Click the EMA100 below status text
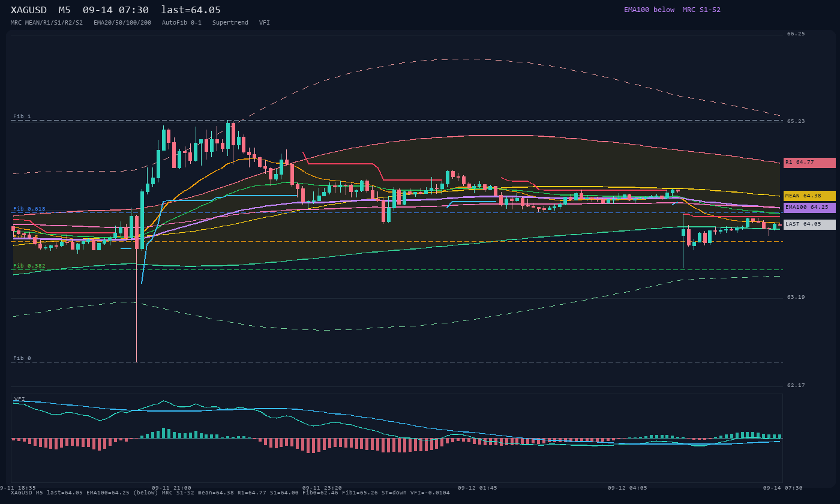 (649, 10)
